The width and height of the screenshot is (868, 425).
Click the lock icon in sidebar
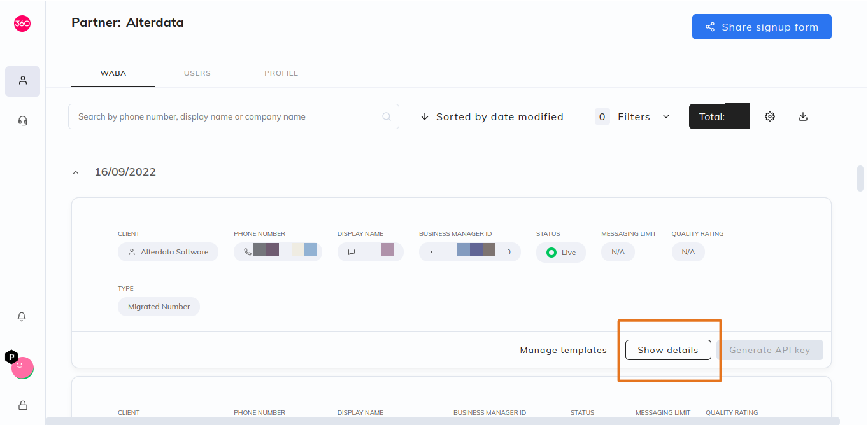22,405
